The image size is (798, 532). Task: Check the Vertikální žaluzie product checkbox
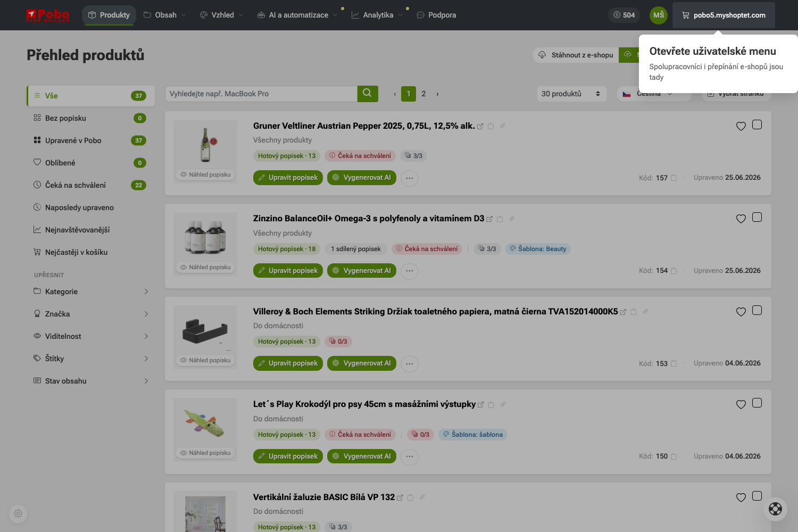[x=757, y=496]
